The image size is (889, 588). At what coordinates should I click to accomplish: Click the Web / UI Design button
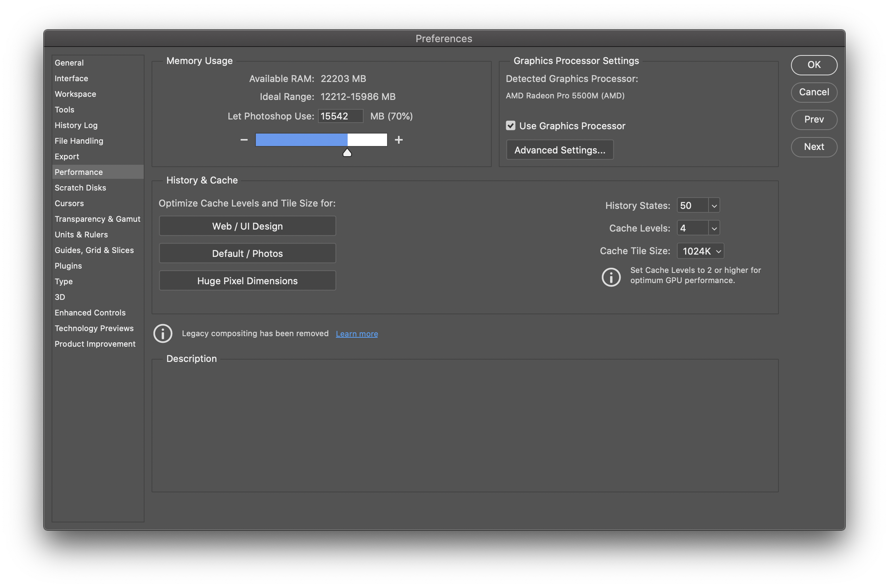point(247,226)
